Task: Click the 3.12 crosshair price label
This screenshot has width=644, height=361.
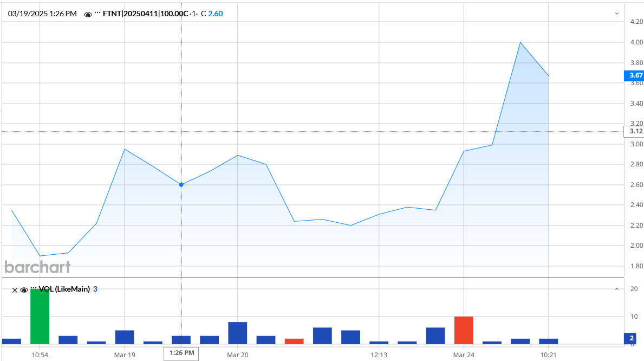Action: pos(634,131)
